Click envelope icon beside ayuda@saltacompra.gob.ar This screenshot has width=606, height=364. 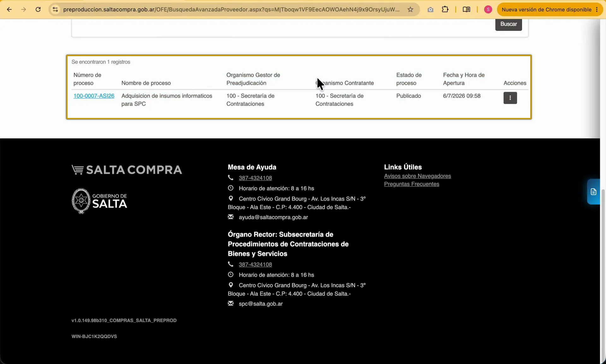(x=231, y=217)
